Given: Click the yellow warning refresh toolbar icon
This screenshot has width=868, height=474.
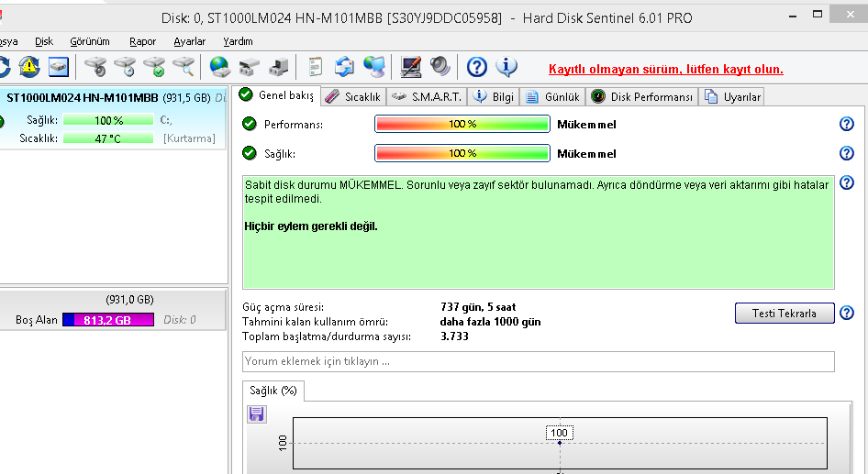Looking at the screenshot, I should coord(29,67).
